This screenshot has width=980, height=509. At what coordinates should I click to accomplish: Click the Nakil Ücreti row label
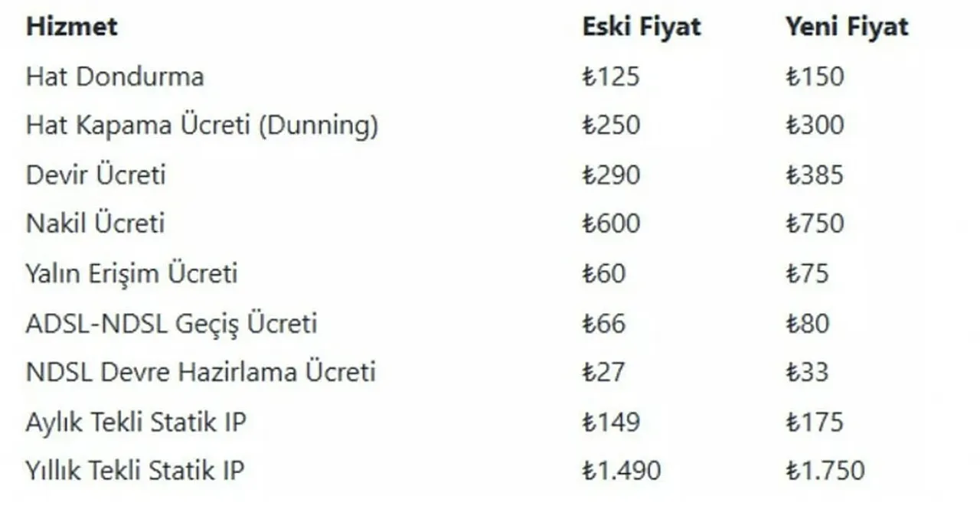96,224
